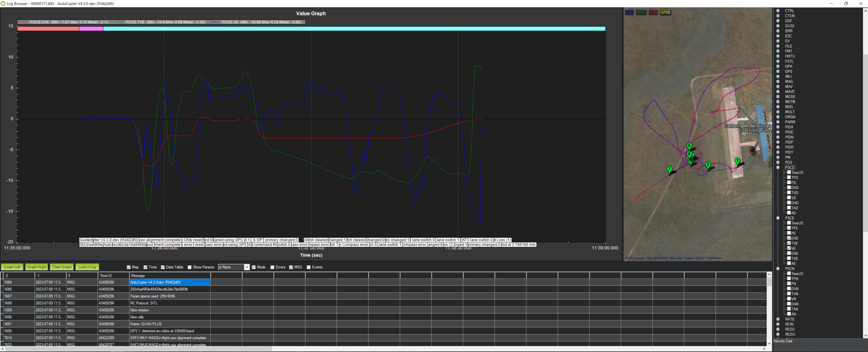
Task: Open the a/None dropdown
Action: [x=247, y=267]
